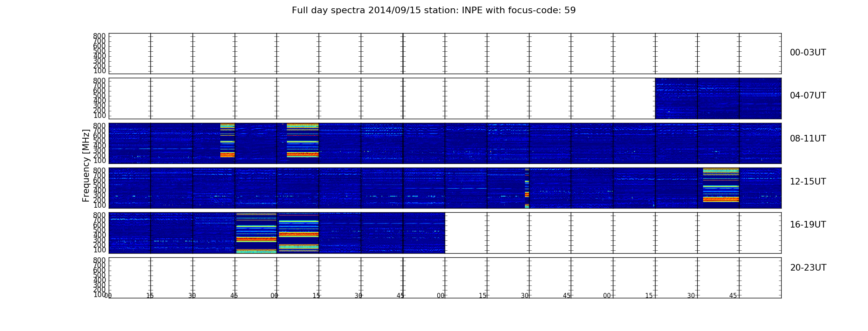Click the '800' frequency tick of the 08-11UT row
868x331 pixels.
point(100,126)
